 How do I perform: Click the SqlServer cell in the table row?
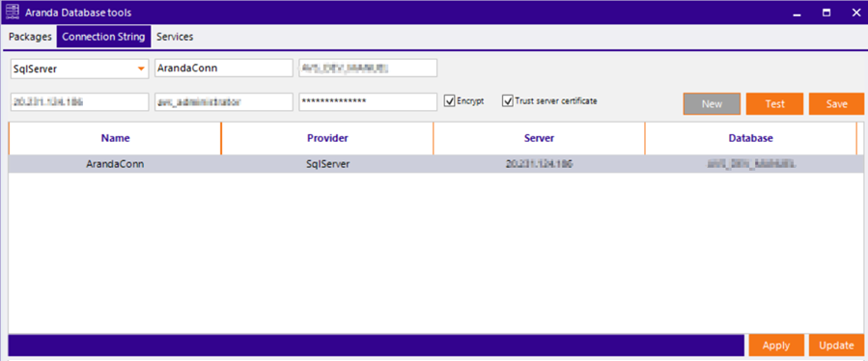point(327,164)
